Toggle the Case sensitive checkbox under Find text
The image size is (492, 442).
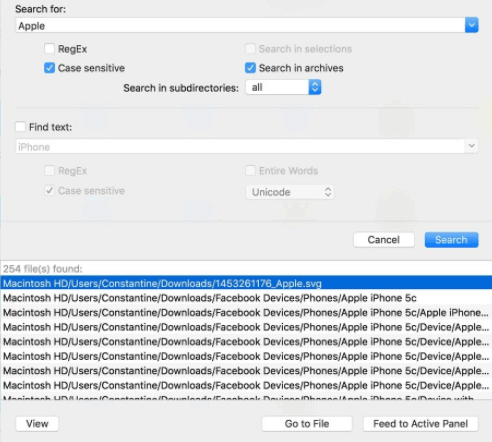click(x=49, y=191)
